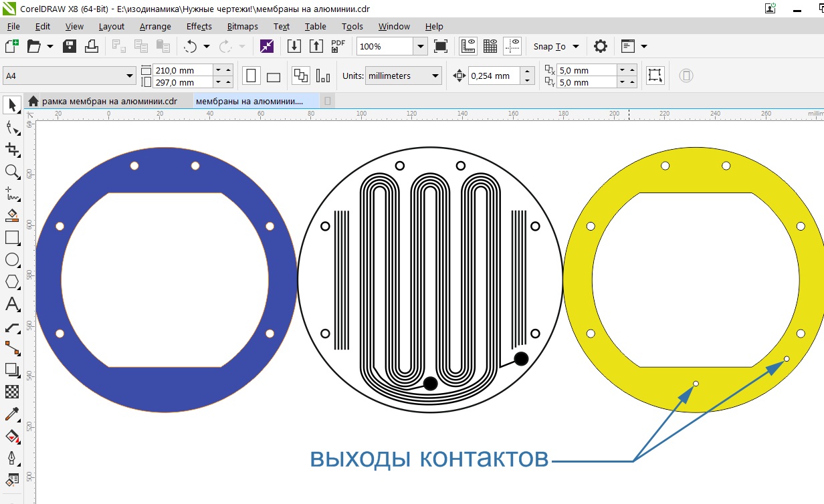The width and height of the screenshot is (824, 504).
Task: Click the Import icon in toolbar
Action: click(294, 46)
